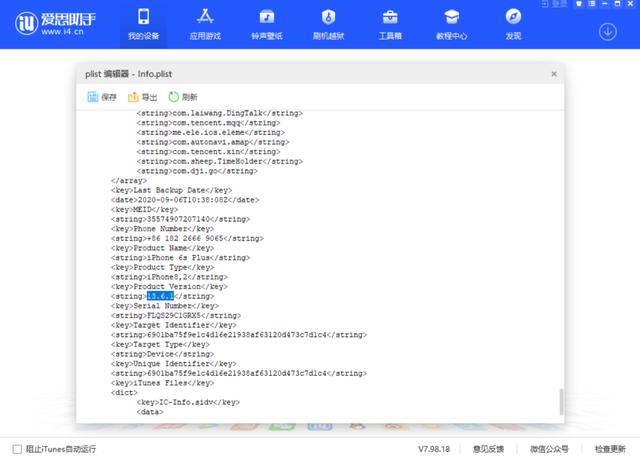This screenshot has width=640, height=460.
Task: Click the iTunes Files key line
Action: coord(162,383)
